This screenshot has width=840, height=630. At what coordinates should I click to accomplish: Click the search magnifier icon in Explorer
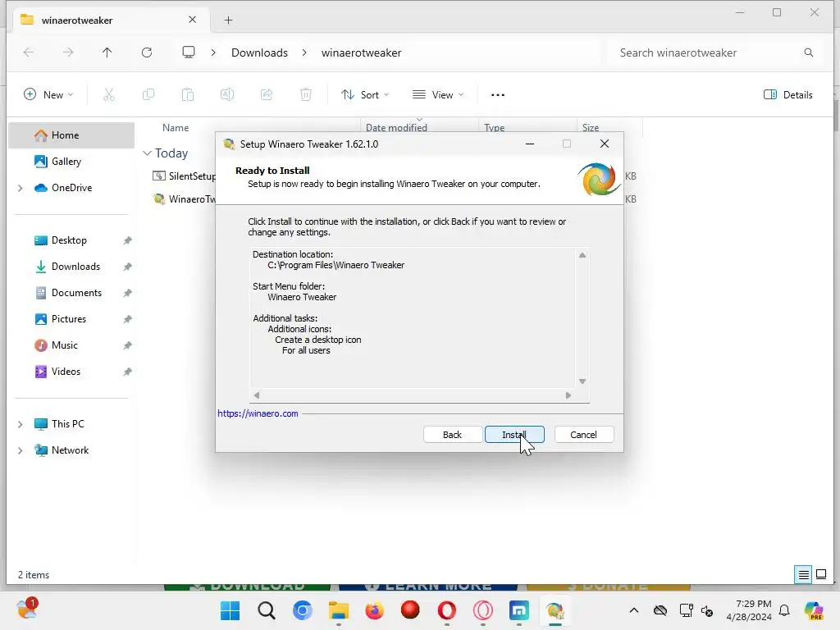pos(808,52)
